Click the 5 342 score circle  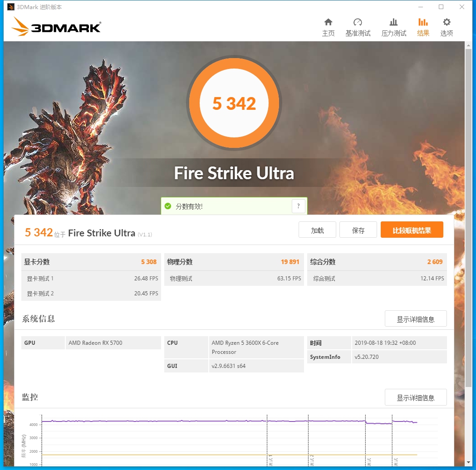coord(234,103)
